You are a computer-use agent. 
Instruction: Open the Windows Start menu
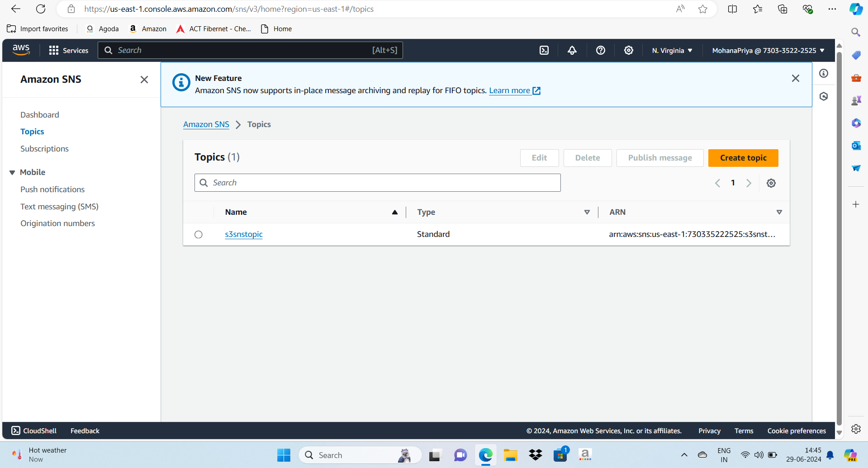(284, 455)
